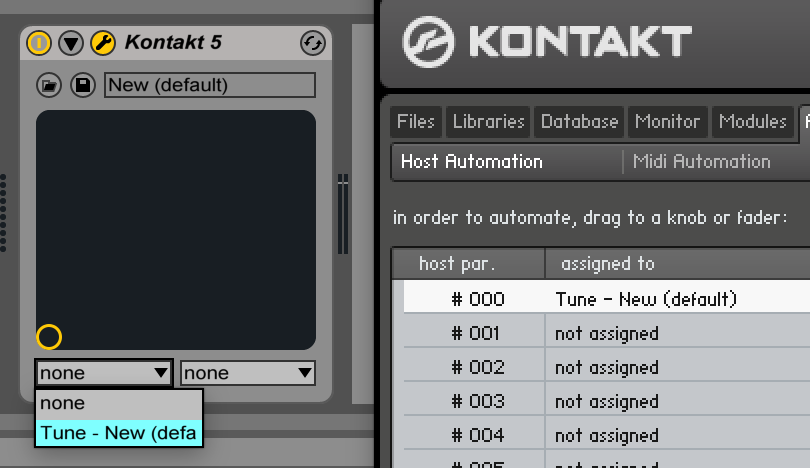Select the # 002 host parameter row
Screen dimensions: 810x468
606,367
